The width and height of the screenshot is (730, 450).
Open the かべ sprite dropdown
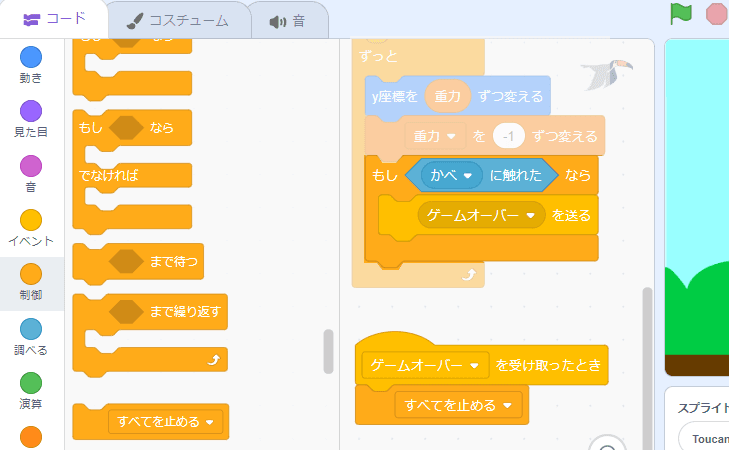coord(451,175)
